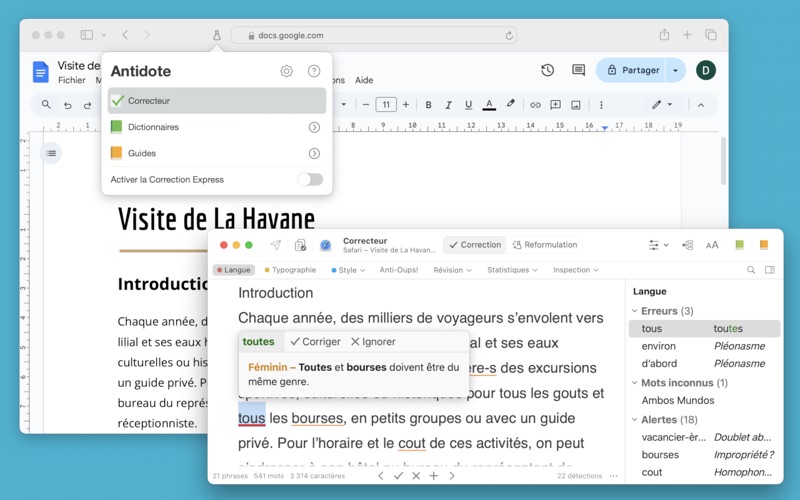Show Safari tab overview icon
Viewport: 800px width, 500px height.
[x=711, y=35]
